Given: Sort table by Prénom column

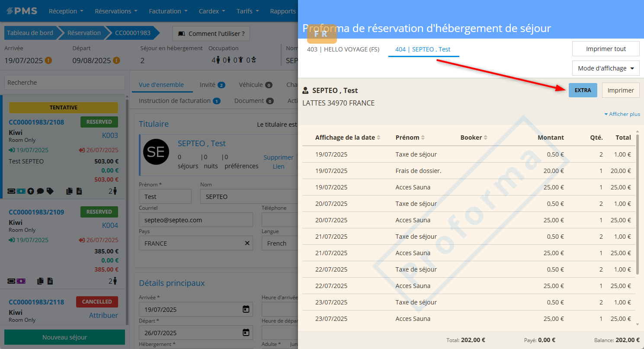Looking at the screenshot, I should tap(410, 138).
